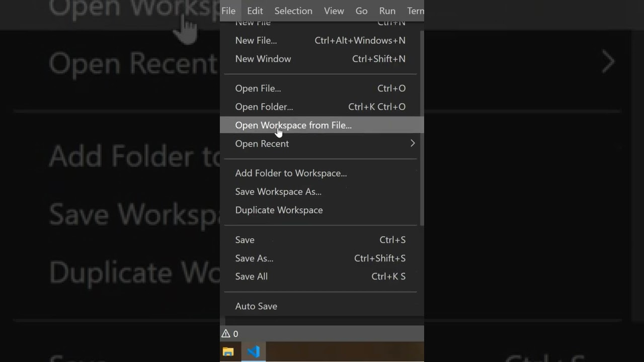Expand the Open Recent submenu

[321, 144]
